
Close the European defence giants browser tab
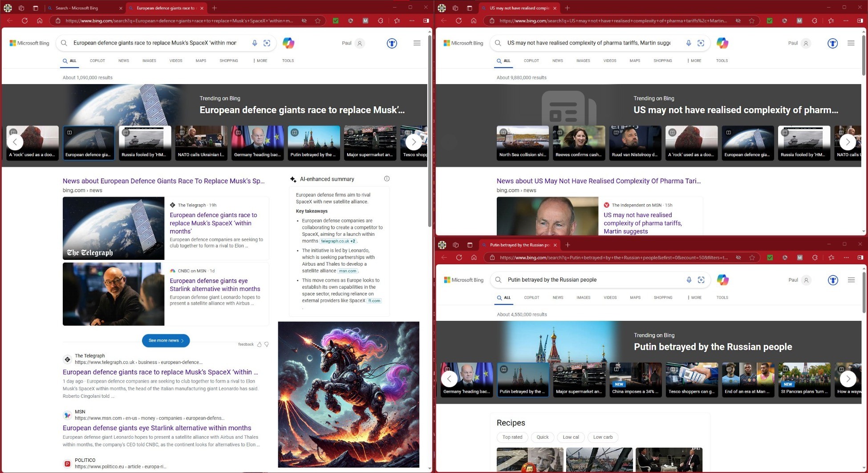(x=202, y=8)
